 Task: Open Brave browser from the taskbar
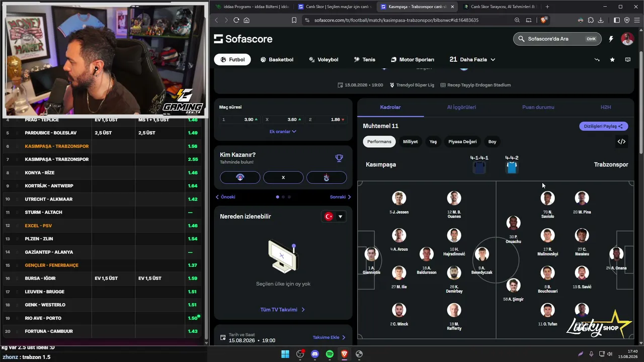[x=344, y=354]
